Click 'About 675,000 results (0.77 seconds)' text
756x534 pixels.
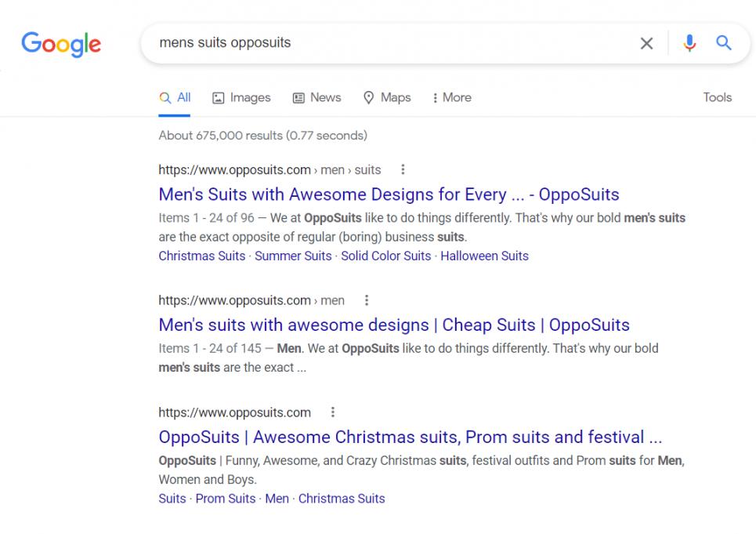pyautogui.click(x=262, y=136)
